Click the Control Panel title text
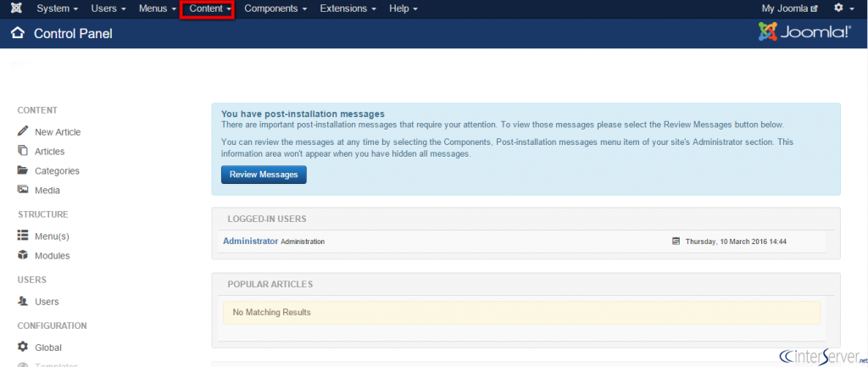The image size is (868, 367). (73, 34)
